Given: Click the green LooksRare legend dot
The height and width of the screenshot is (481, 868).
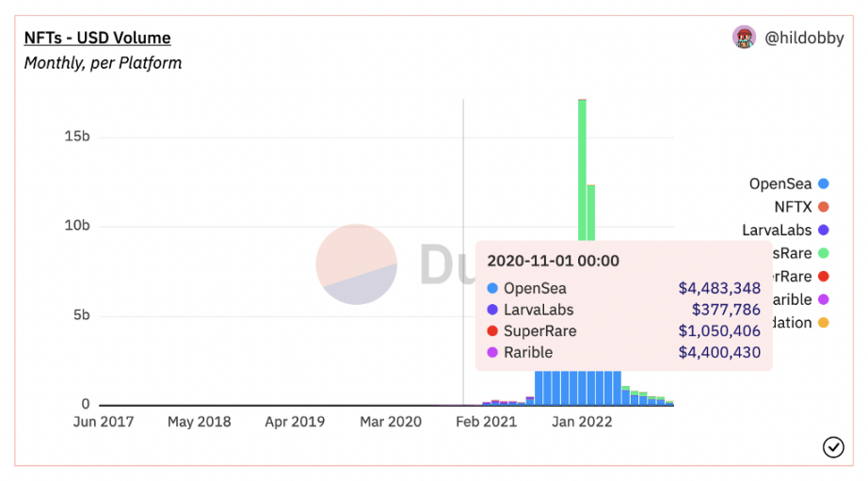Looking at the screenshot, I should (824, 253).
